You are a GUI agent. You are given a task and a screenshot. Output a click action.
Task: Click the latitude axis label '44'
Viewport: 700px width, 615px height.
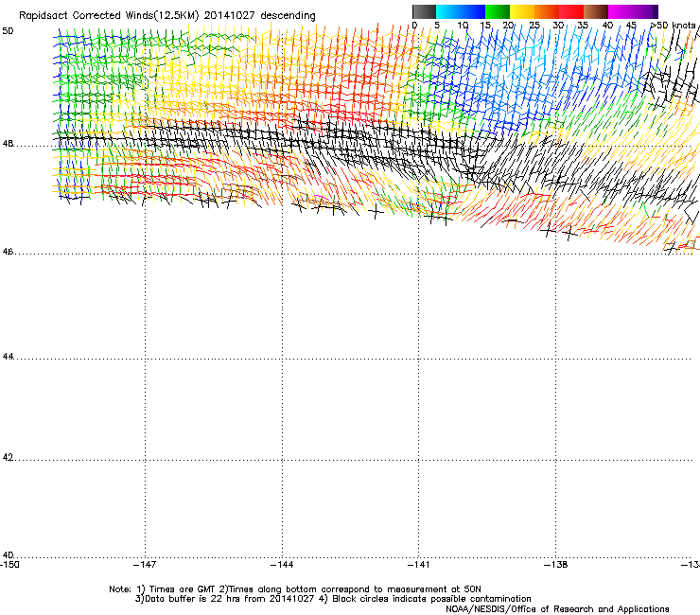[x=8, y=357]
